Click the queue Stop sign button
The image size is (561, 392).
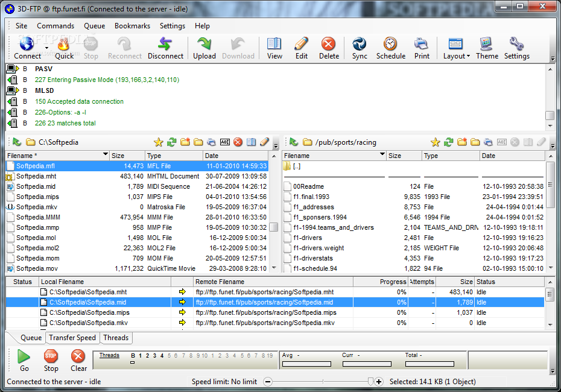point(51,356)
